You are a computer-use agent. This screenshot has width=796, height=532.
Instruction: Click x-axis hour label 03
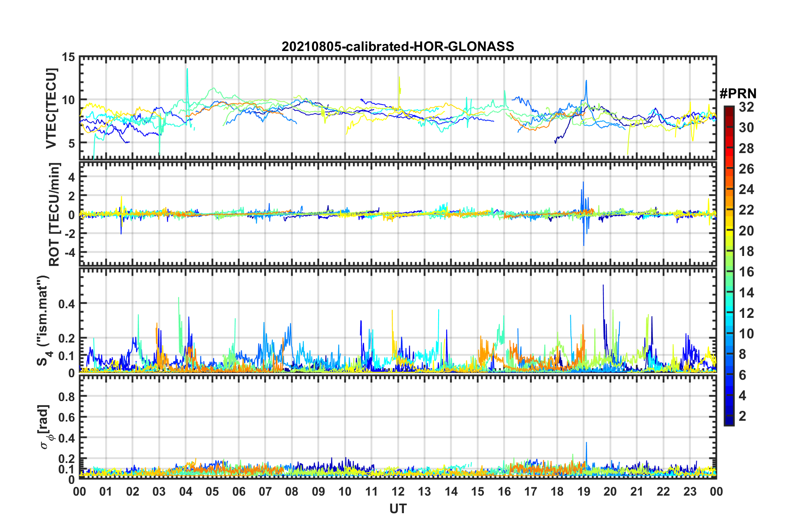[159, 491]
